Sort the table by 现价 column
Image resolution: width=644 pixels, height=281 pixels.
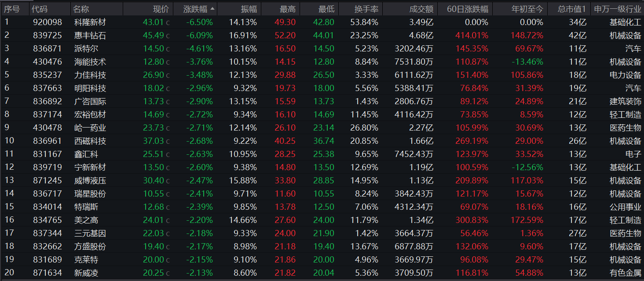pyautogui.click(x=161, y=9)
